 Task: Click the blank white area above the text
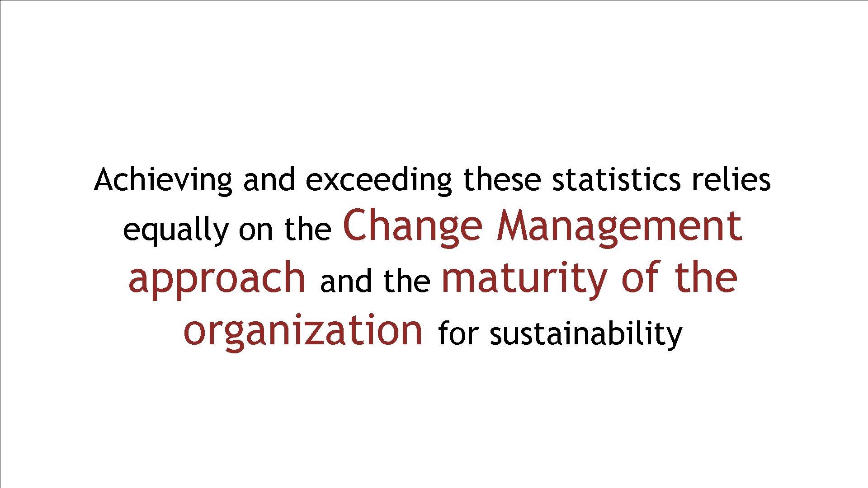(x=434, y=81)
